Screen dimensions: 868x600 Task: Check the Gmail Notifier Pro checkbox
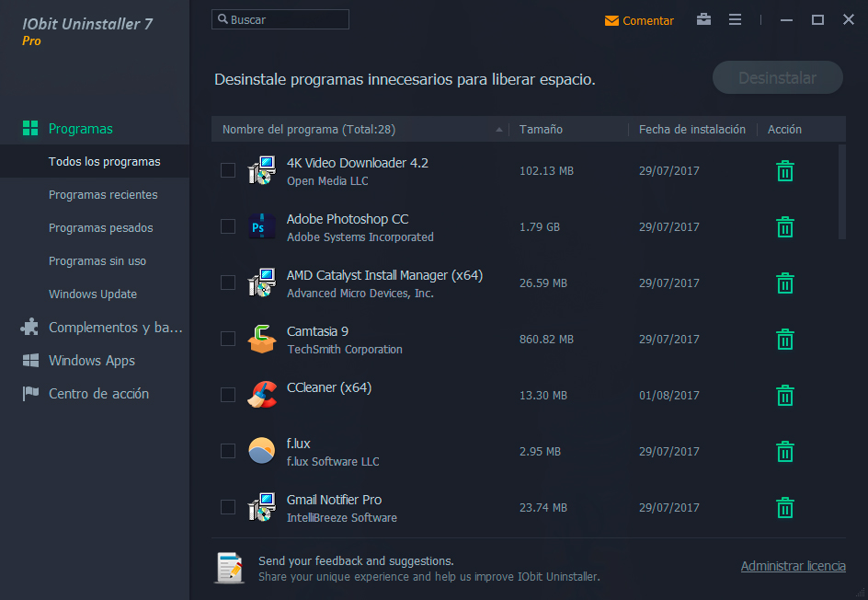coord(228,507)
